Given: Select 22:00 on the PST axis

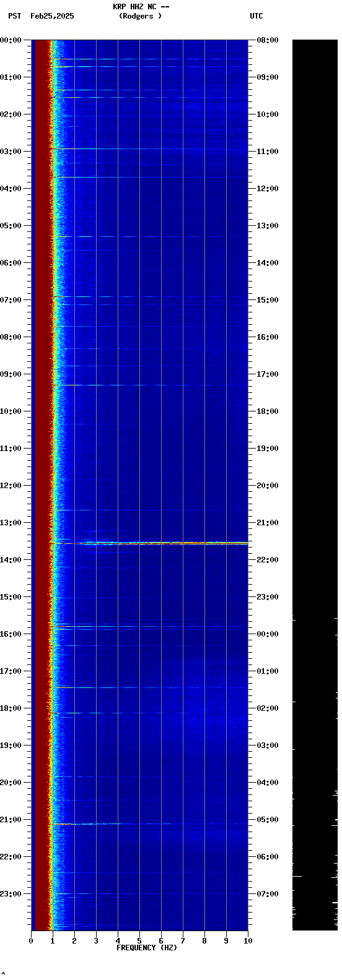Looking at the screenshot, I should tap(11, 857).
